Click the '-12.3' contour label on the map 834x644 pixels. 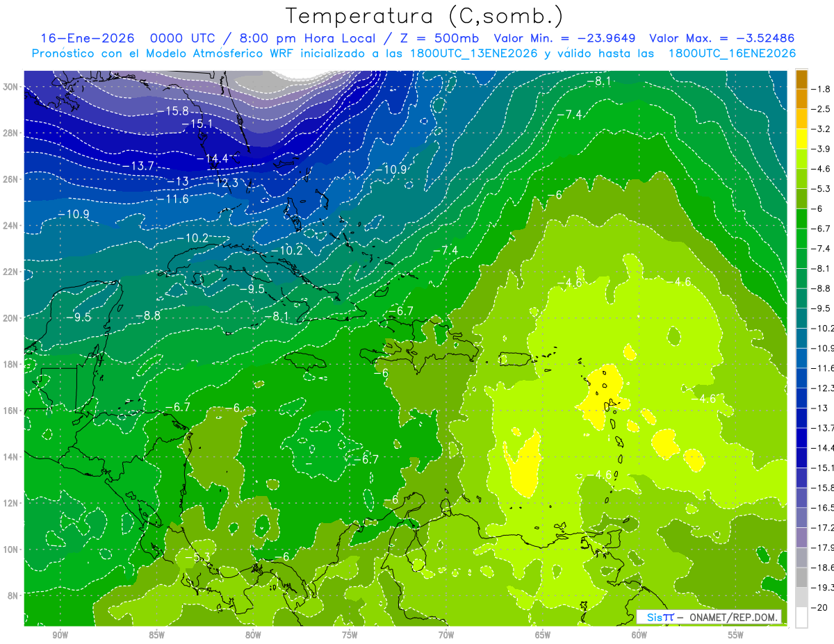[x=223, y=183]
